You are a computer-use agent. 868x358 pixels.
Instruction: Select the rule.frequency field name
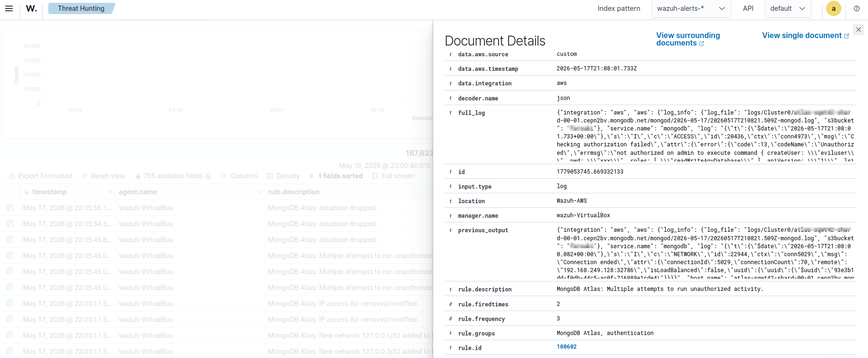tap(482, 319)
